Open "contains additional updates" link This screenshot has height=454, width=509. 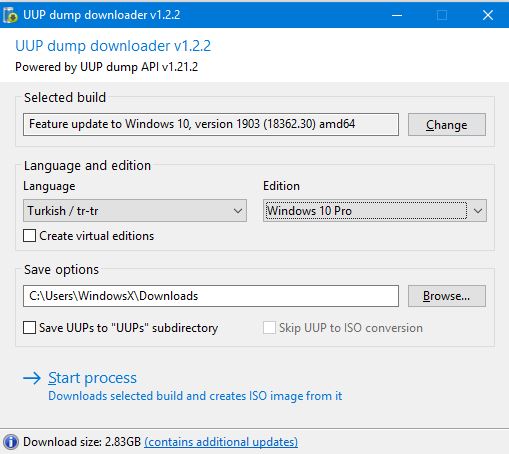pos(221,442)
